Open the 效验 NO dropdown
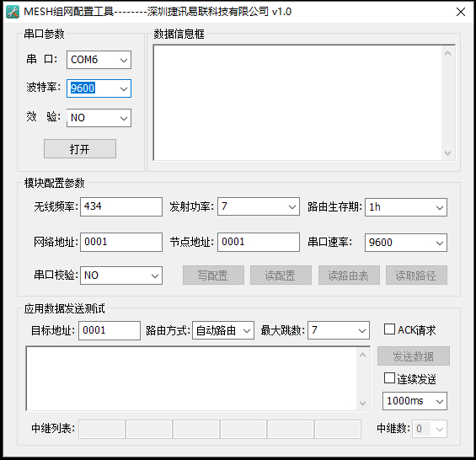Image resolution: width=476 pixels, height=460 pixels. click(x=99, y=118)
